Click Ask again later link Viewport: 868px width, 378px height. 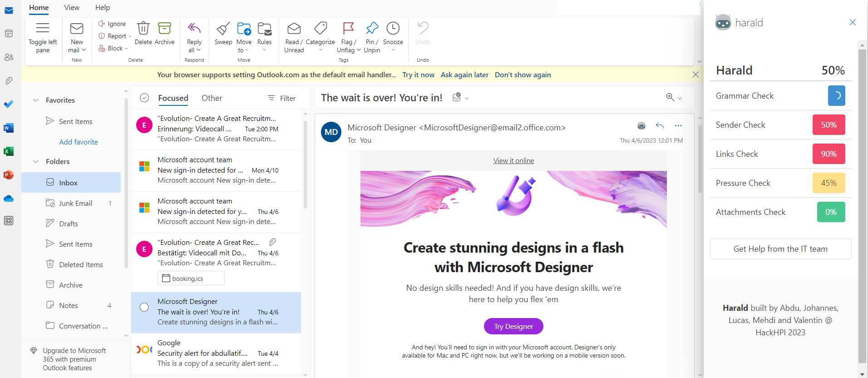(x=464, y=75)
